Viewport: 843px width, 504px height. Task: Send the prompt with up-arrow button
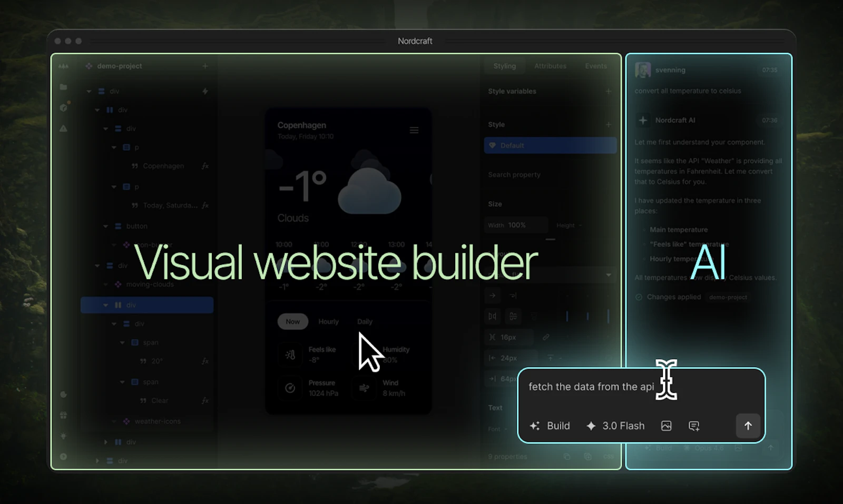click(x=748, y=426)
